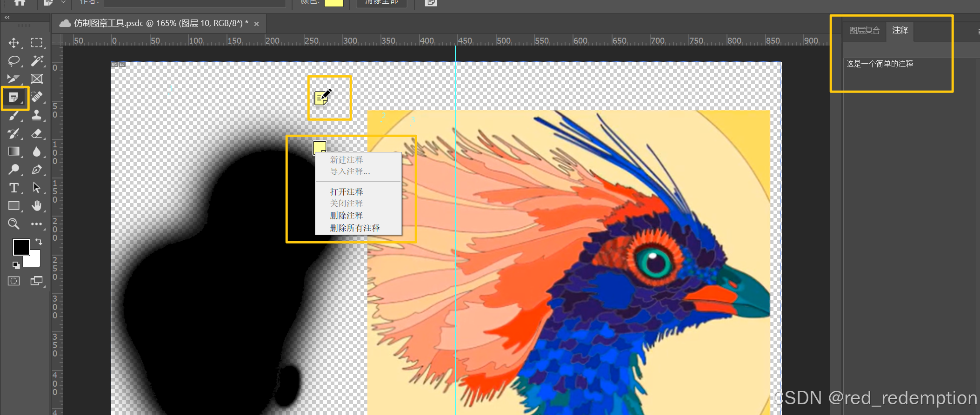The width and height of the screenshot is (980, 415).
Task: Choose 删除所有注释 from context menu
Action: coord(355,228)
